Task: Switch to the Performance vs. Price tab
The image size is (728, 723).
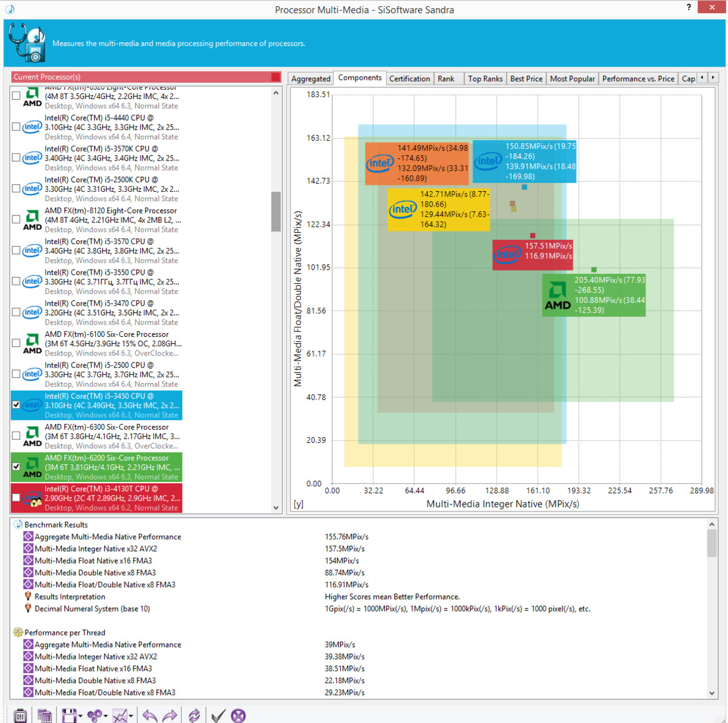Action: [638, 78]
